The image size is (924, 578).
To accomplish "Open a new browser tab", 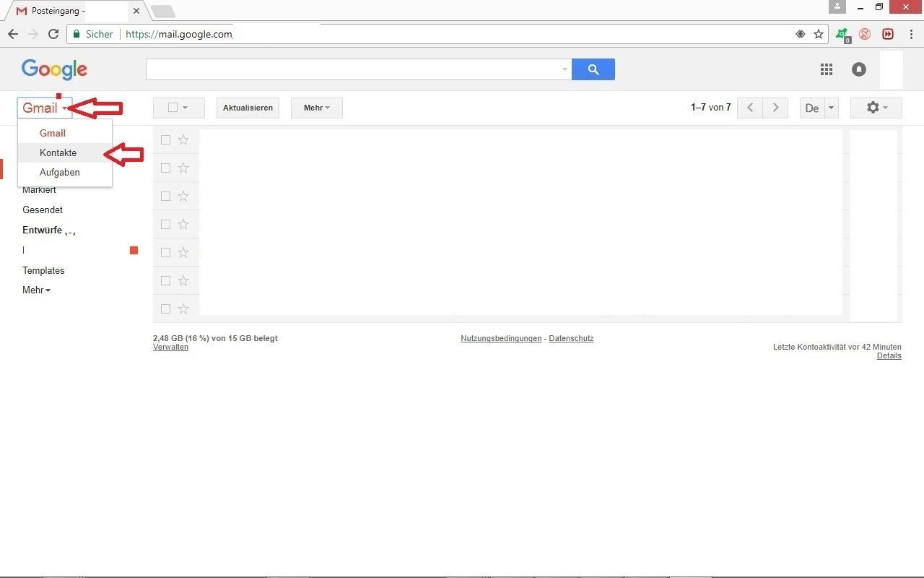I will click(x=163, y=11).
